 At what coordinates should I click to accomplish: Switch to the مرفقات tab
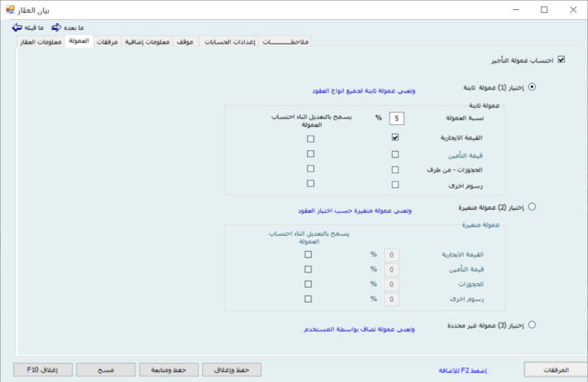pyautogui.click(x=107, y=41)
